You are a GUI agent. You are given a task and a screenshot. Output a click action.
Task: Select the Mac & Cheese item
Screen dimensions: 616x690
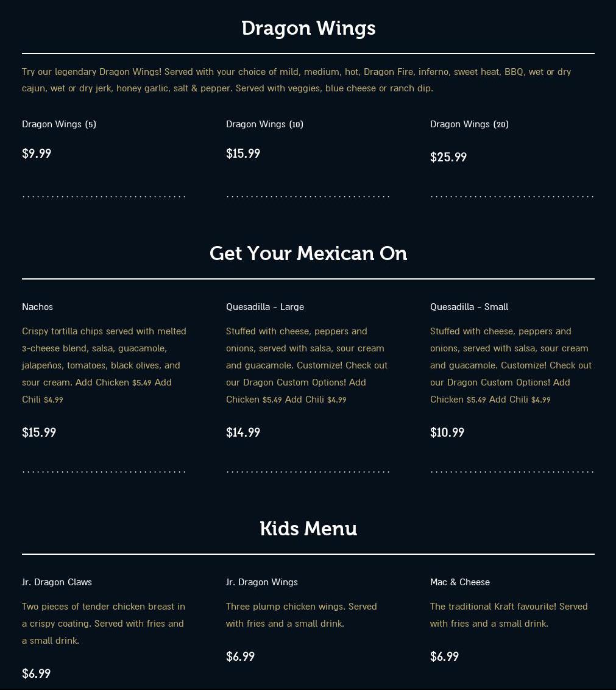459,582
